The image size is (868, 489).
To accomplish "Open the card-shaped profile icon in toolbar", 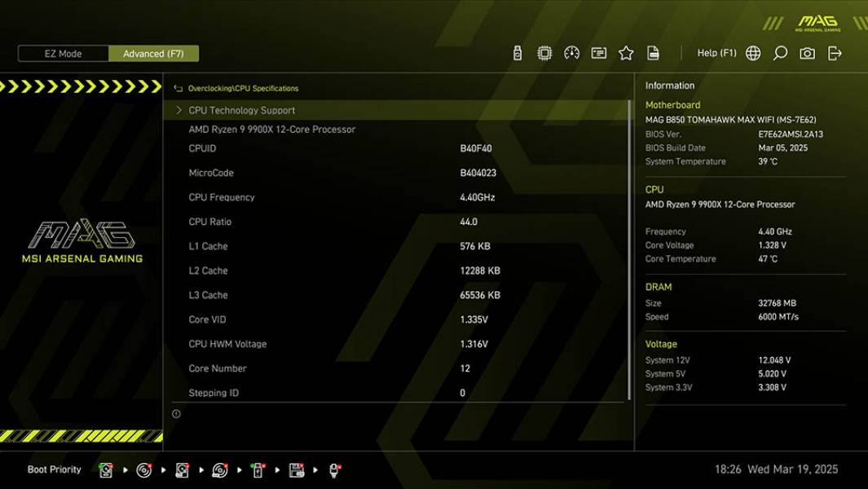I will coord(599,53).
